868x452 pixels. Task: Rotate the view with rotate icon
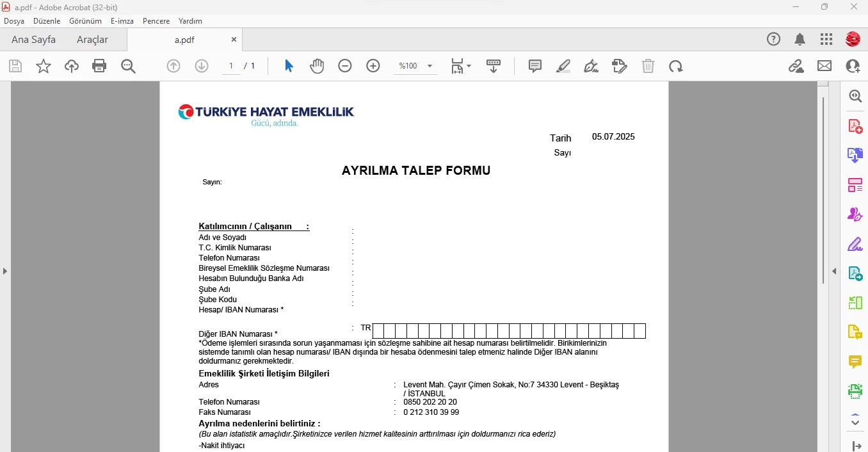coord(676,66)
